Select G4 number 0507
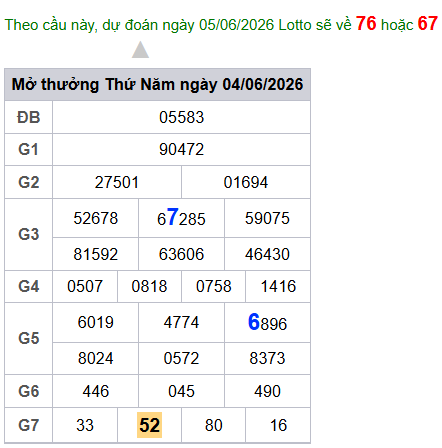Image resolution: width=442 pixels, height=448 pixels. coord(85,286)
